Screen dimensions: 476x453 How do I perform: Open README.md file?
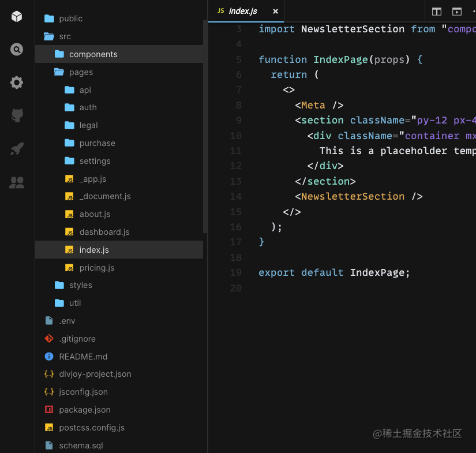(x=119, y=356)
